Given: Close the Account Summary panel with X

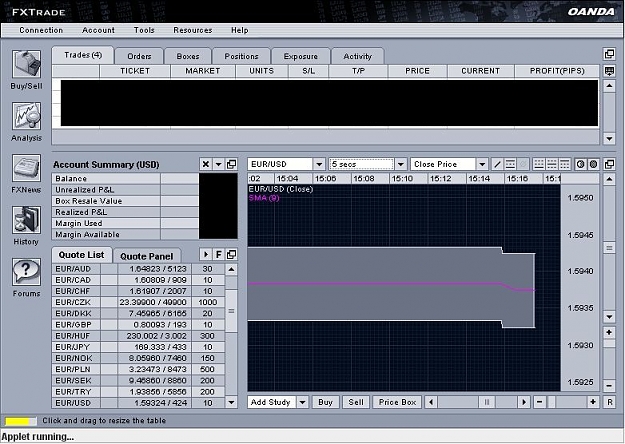Looking at the screenshot, I should point(206,164).
